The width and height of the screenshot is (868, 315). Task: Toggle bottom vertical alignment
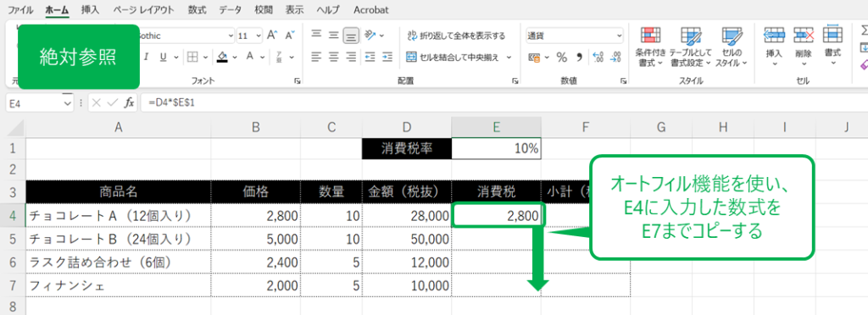click(x=350, y=36)
